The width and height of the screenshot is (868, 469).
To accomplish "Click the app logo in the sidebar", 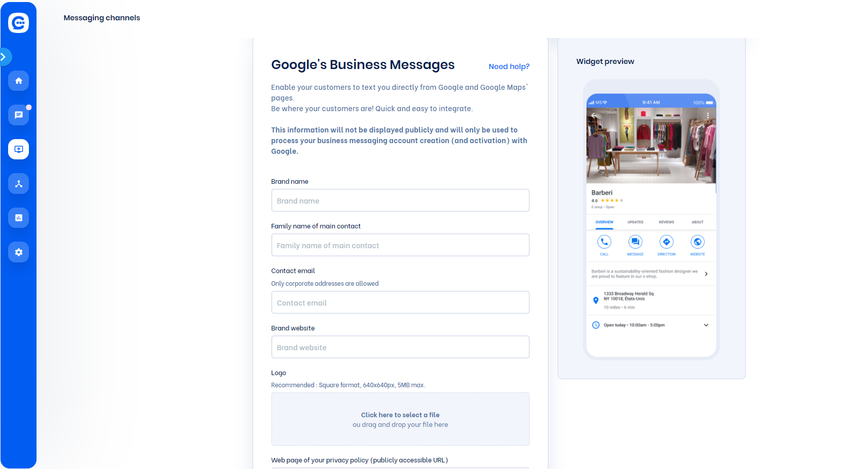I will click(x=18, y=23).
